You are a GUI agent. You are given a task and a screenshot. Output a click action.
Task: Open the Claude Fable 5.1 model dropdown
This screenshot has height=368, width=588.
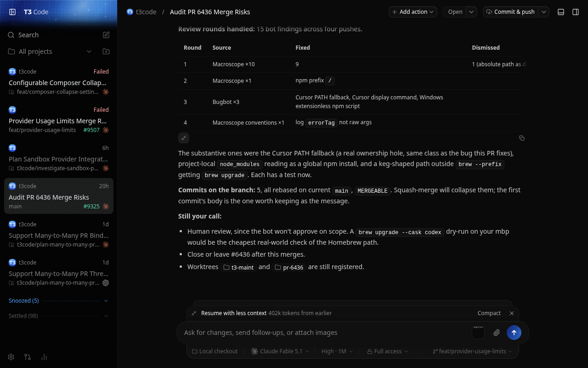(280, 351)
